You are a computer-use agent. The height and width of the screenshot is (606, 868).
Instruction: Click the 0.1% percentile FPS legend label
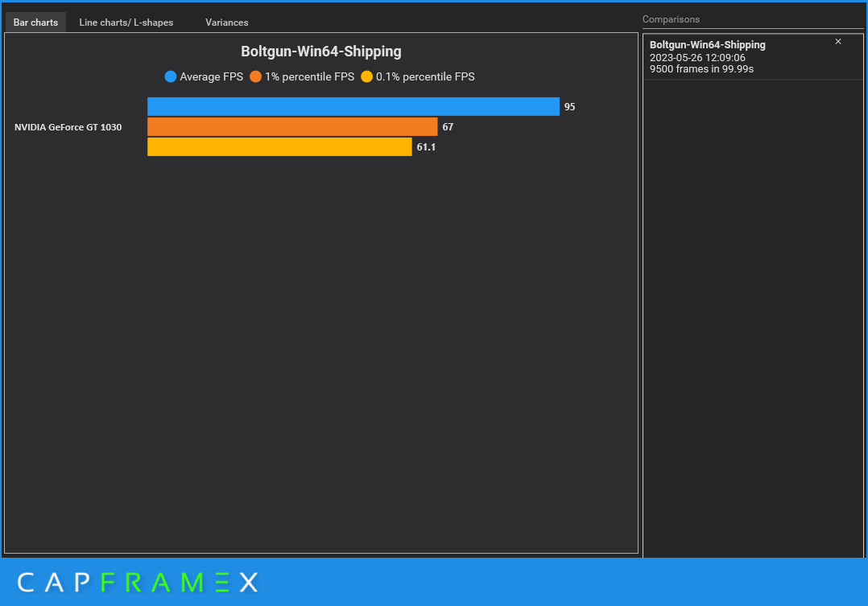[x=425, y=77]
